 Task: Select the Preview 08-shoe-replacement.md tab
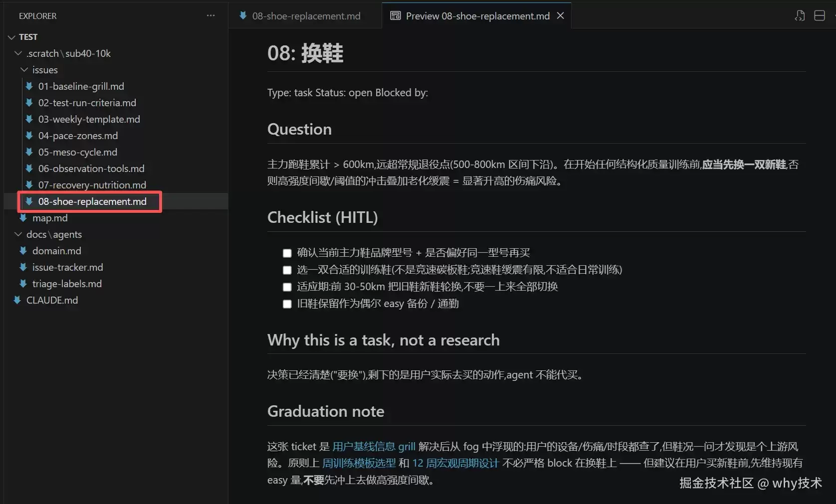477,16
